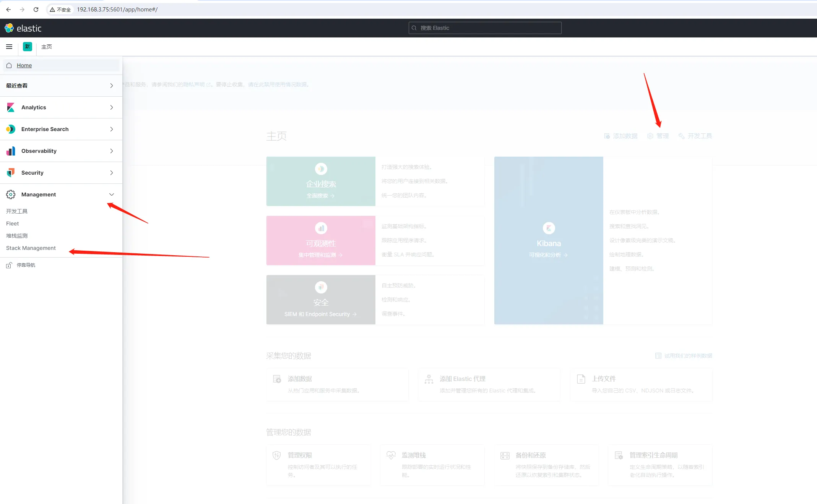This screenshot has height=504, width=817.
Task: Click the search magnifier icon
Action: tap(414, 28)
